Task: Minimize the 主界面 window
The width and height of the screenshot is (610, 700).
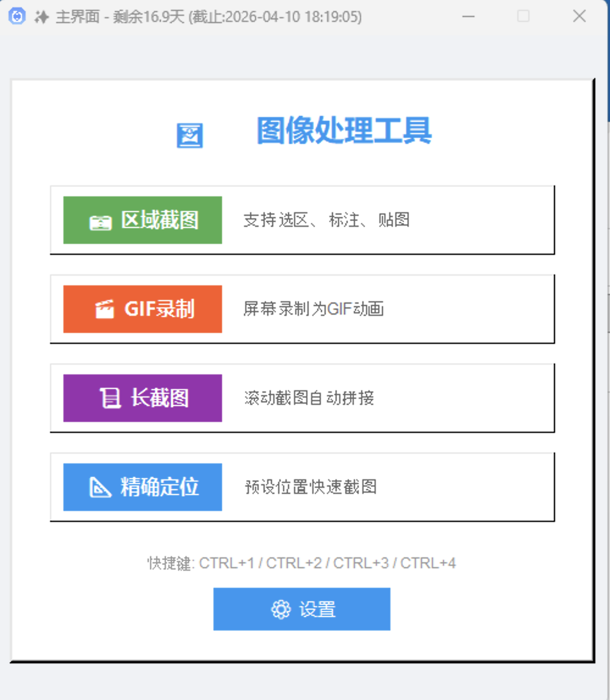Action: pyautogui.click(x=468, y=16)
